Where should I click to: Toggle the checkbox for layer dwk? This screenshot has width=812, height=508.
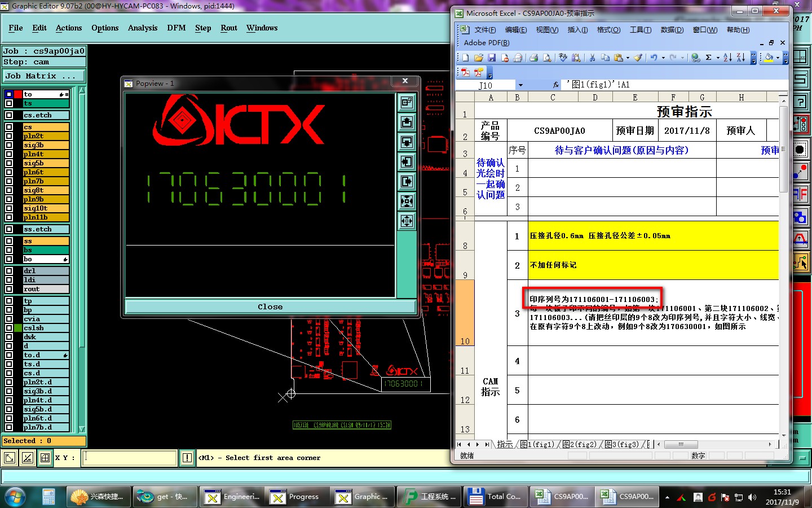click(9, 337)
